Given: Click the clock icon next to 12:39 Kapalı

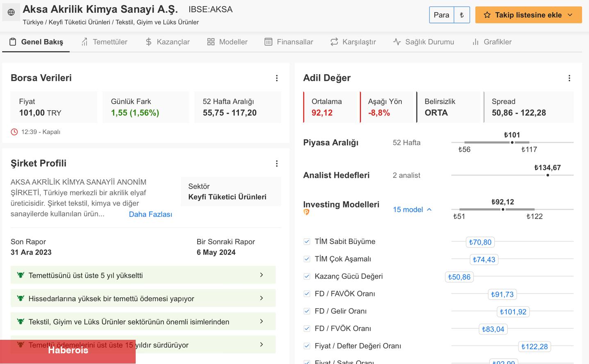Looking at the screenshot, I should pyautogui.click(x=14, y=132).
